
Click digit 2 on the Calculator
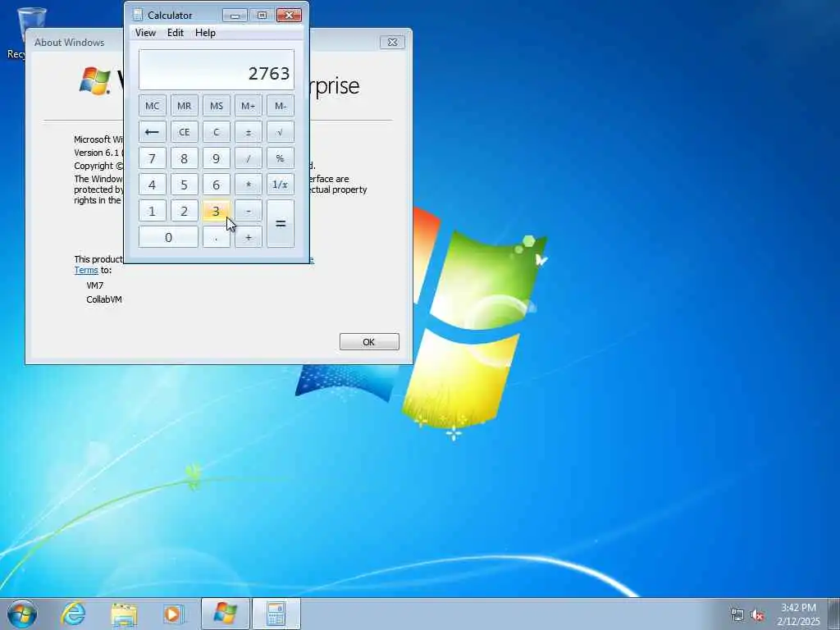click(x=185, y=211)
